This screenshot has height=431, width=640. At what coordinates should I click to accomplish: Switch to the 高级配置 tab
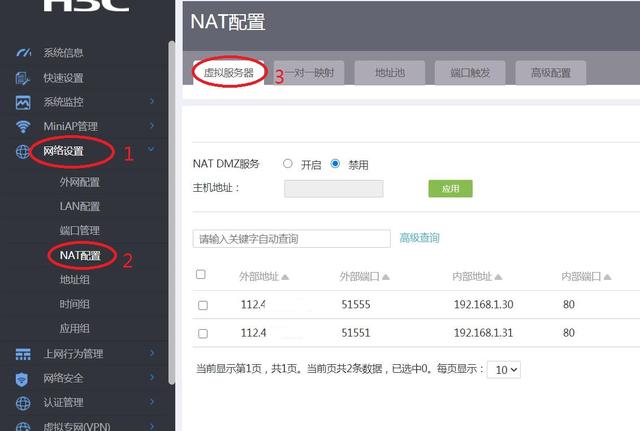point(551,73)
